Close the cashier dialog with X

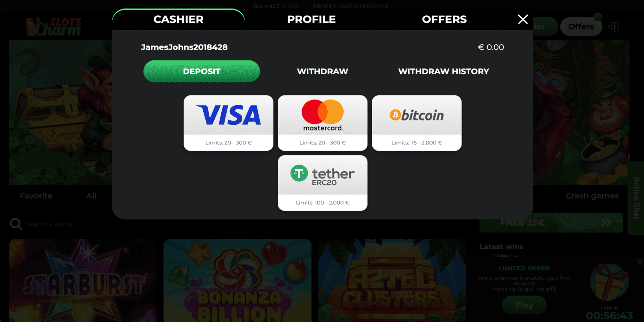[523, 19]
